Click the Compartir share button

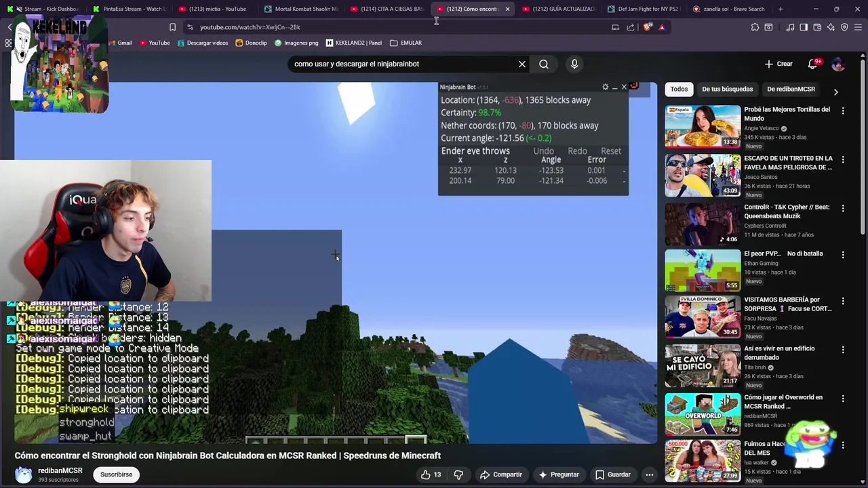coord(501,474)
